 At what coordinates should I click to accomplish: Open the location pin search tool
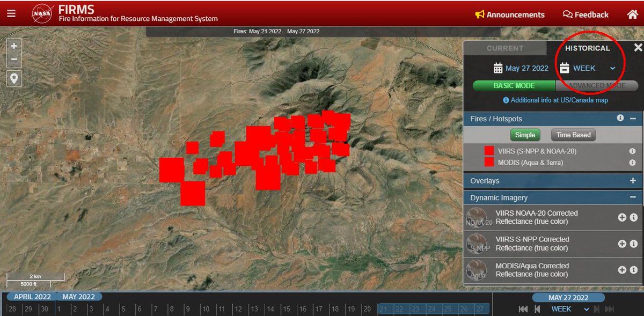(x=14, y=79)
